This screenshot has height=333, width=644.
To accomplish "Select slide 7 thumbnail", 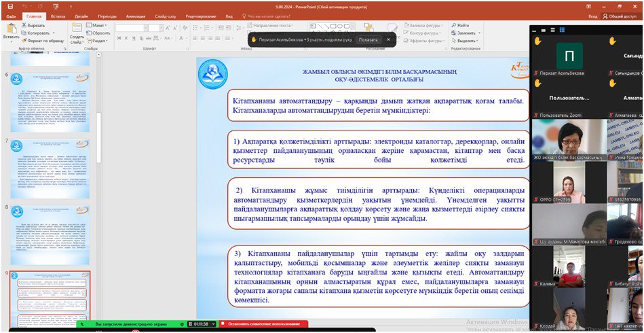I will pos(50,169).
